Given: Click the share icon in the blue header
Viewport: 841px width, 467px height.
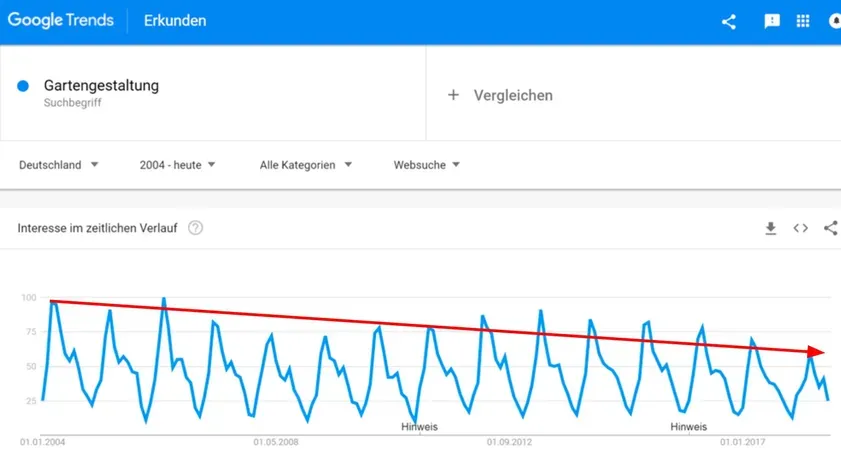Looking at the screenshot, I should pos(728,21).
